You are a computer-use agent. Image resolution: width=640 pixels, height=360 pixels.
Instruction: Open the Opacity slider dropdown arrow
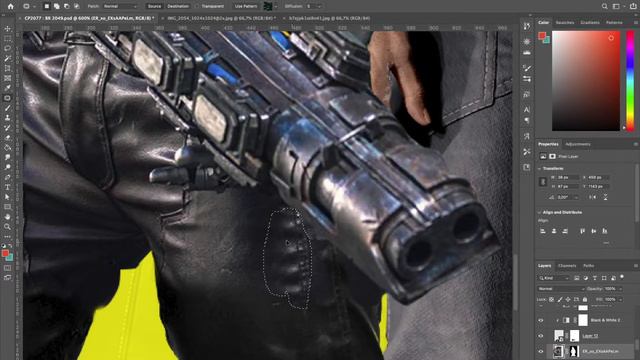pyautogui.click(x=620, y=289)
